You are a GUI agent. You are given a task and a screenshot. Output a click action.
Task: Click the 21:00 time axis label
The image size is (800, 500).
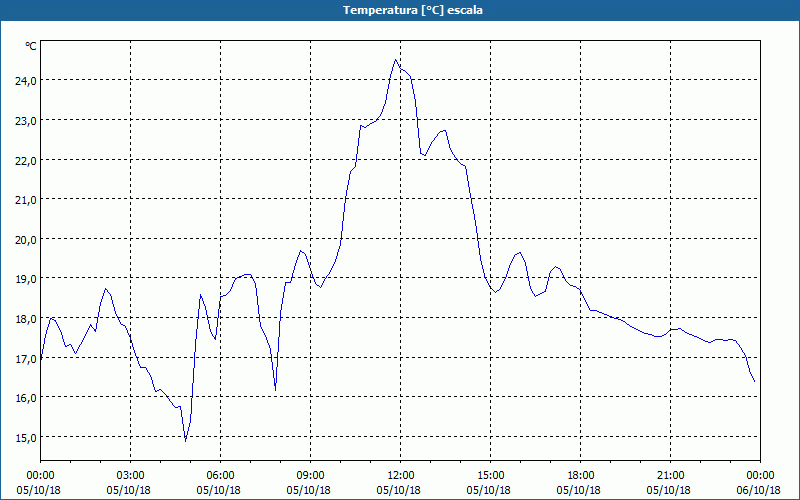pyautogui.click(x=670, y=476)
